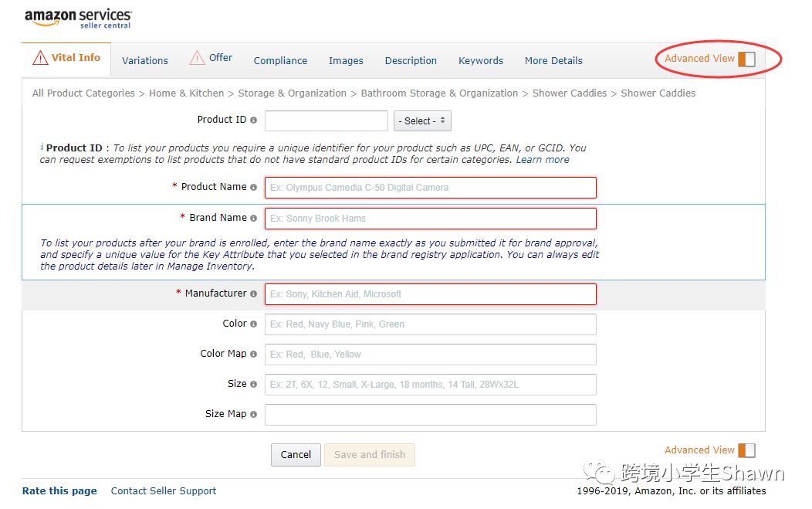
Task: Click the Manufacturer input field
Action: tap(431, 294)
